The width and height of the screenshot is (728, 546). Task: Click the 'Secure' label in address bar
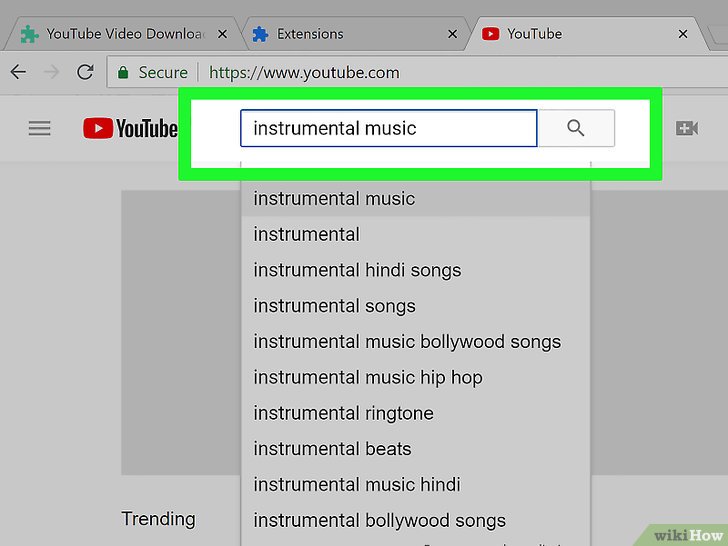click(x=163, y=72)
